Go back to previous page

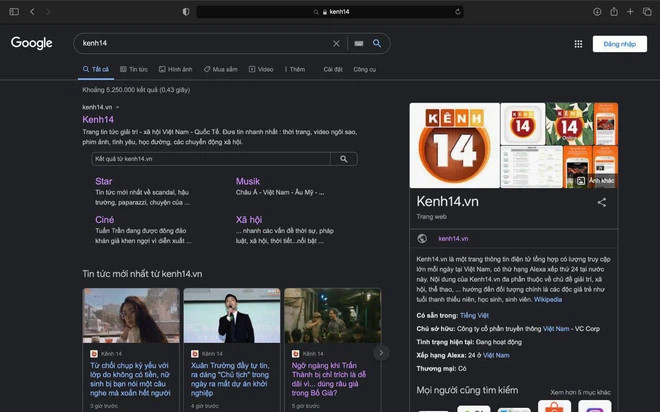[x=32, y=12]
